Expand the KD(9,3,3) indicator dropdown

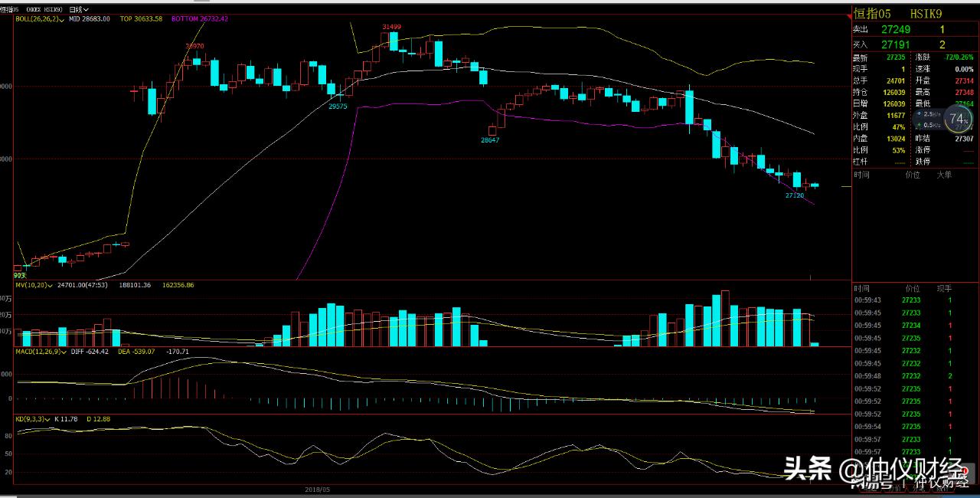[x=32, y=419]
